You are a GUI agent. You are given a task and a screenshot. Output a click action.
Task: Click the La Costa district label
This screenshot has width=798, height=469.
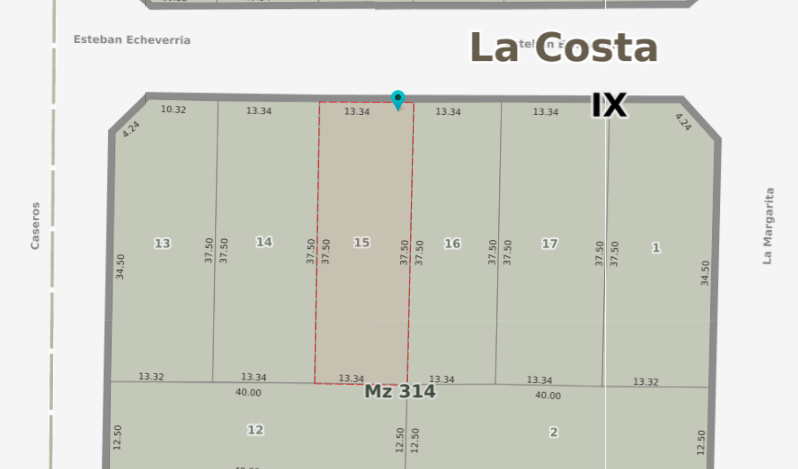tap(563, 48)
